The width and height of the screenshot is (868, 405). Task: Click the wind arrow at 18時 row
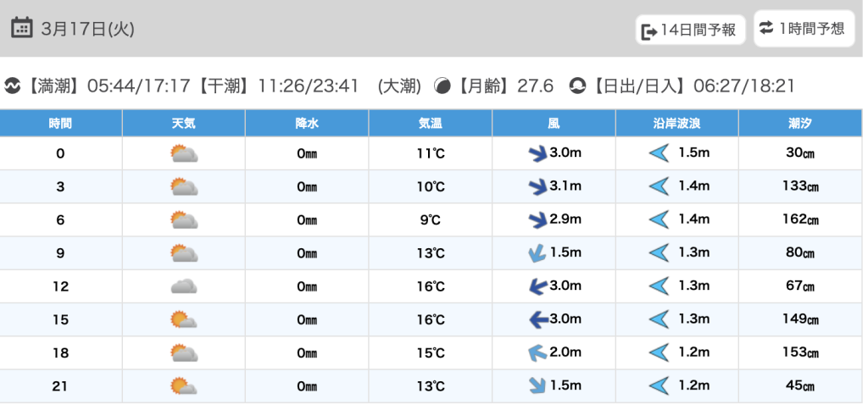coord(536,352)
